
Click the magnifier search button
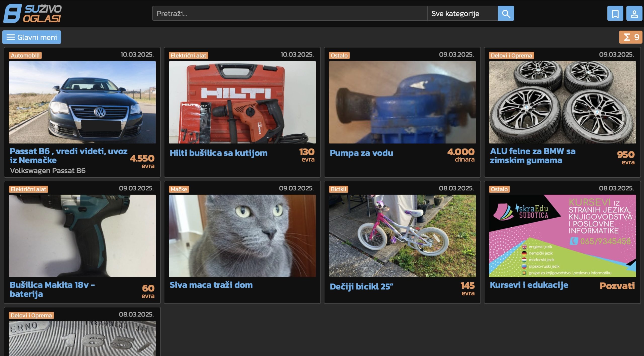click(x=506, y=14)
